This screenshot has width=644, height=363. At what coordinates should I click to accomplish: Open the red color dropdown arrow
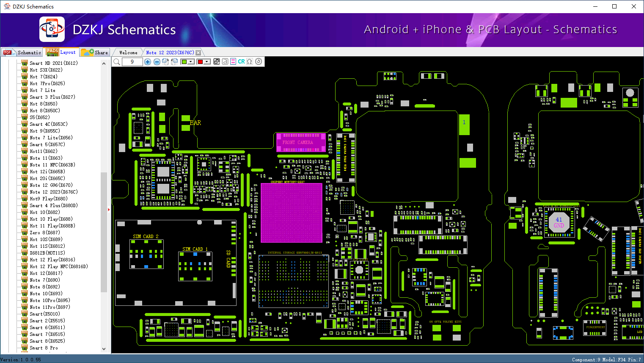tap(207, 62)
